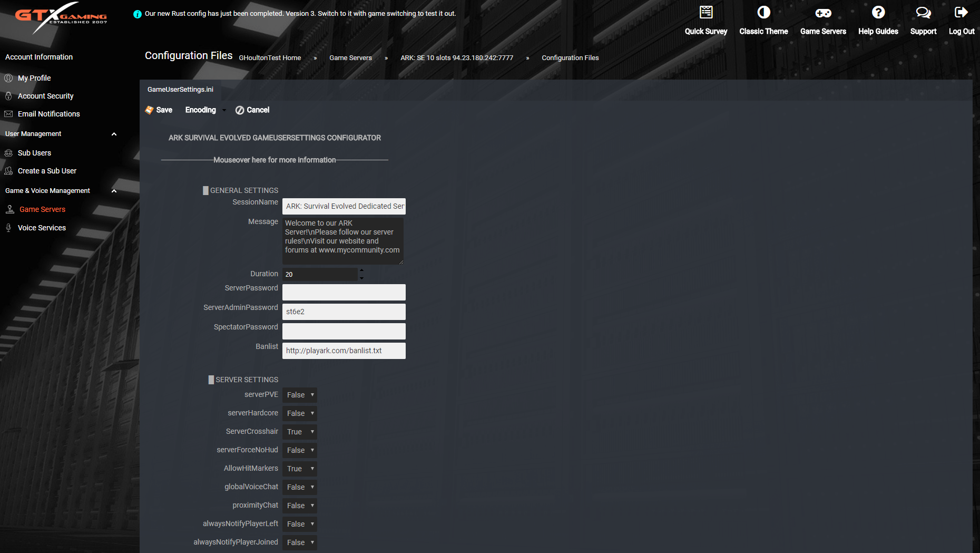
Task: Open the Encoding dropdown
Action: pos(205,110)
